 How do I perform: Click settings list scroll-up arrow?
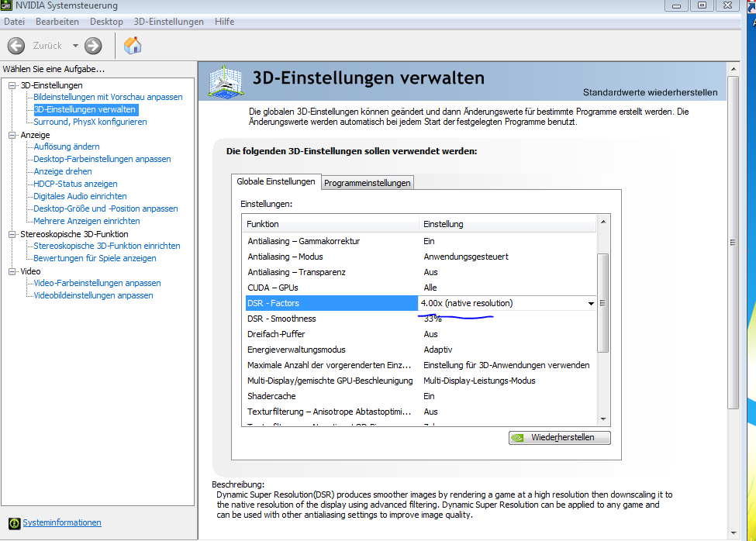click(x=603, y=222)
